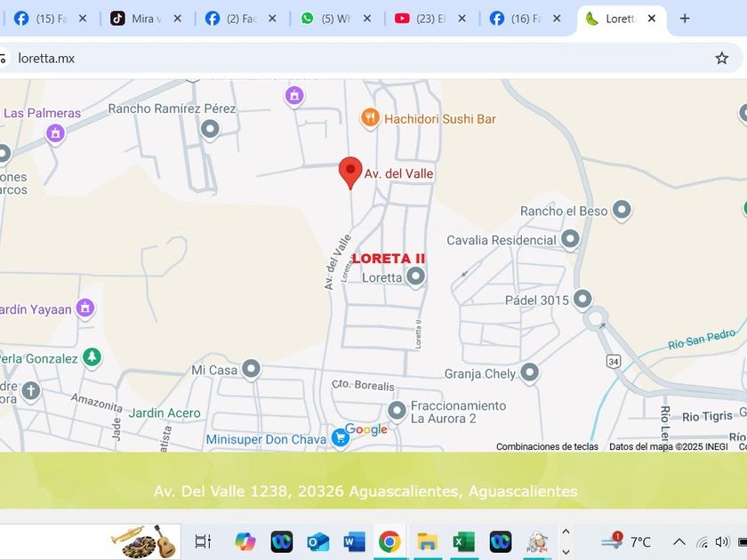This screenshot has height=560, width=747.
Task: Open File Explorer from the taskbar
Action: tap(427, 541)
